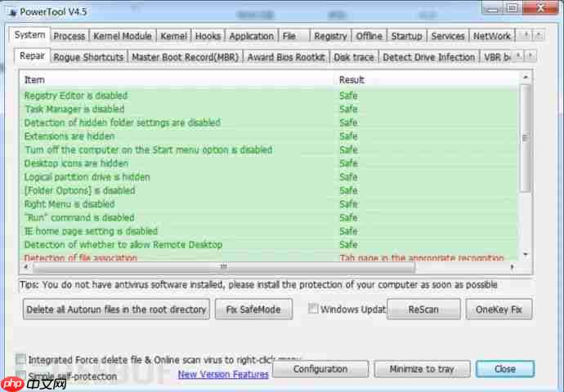
Task: Click horizontal scrollbar left arrow
Action: (26, 267)
